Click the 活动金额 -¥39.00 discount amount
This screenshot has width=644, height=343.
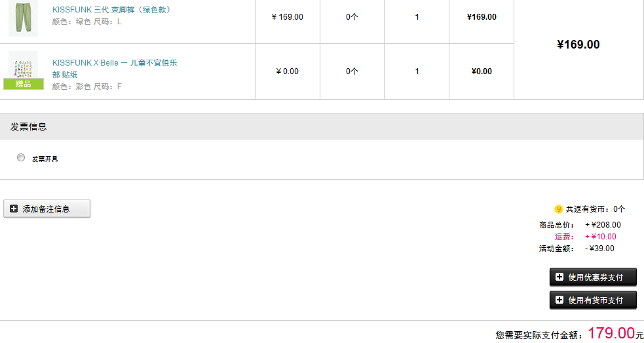599,249
